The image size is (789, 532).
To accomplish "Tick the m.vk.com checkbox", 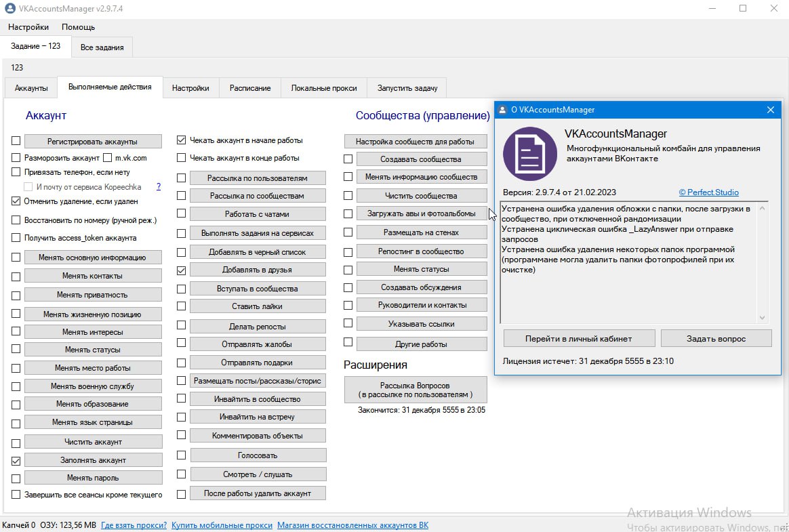I will pyautogui.click(x=107, y=157).
